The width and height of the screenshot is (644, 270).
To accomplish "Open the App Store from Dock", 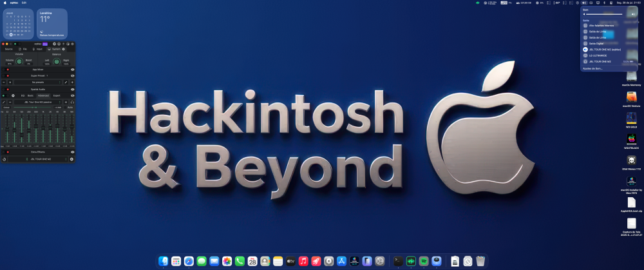I will 342,261.
